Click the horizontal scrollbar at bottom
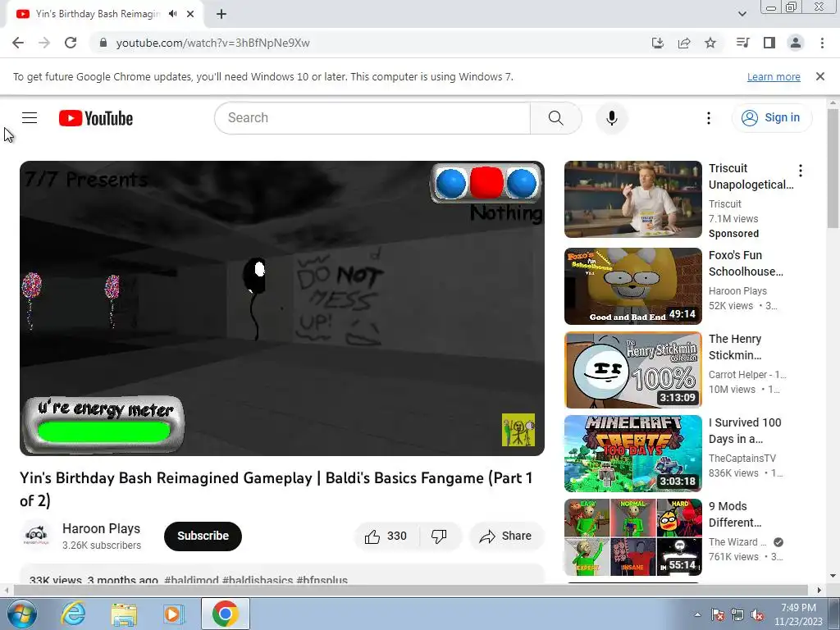This screenshot has width=840, height=630. tap(410, 591)
